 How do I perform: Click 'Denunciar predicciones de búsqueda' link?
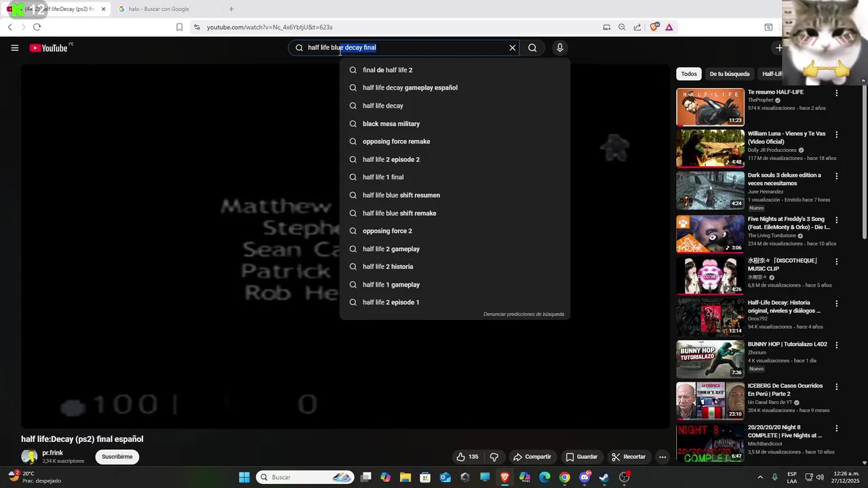tap(524, 314)
